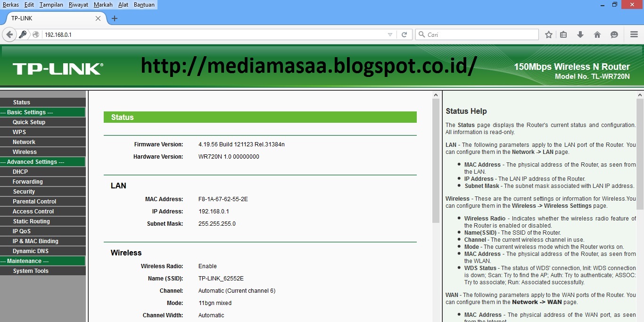The width and height of the screenshot is (644, 322).
Task: Open the Downloads arrow icon
Action: coord(580,34)
